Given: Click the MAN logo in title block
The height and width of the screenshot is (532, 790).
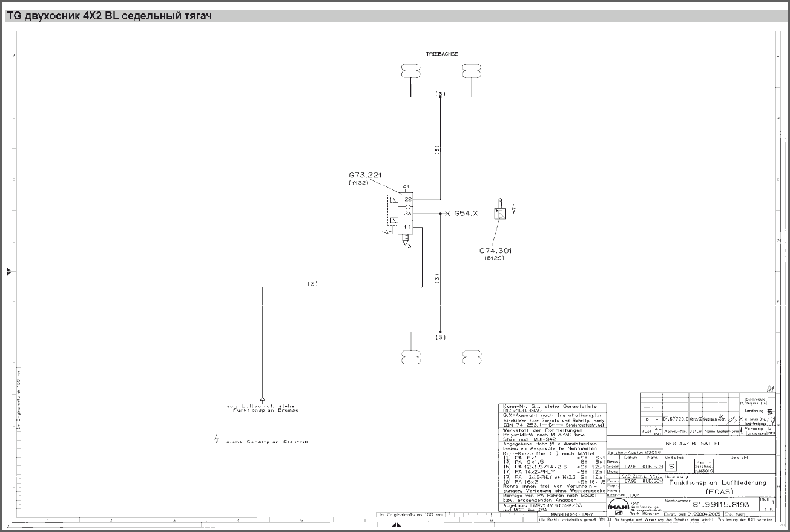Looking at the screenshot, I should click(x=617, y=507).
